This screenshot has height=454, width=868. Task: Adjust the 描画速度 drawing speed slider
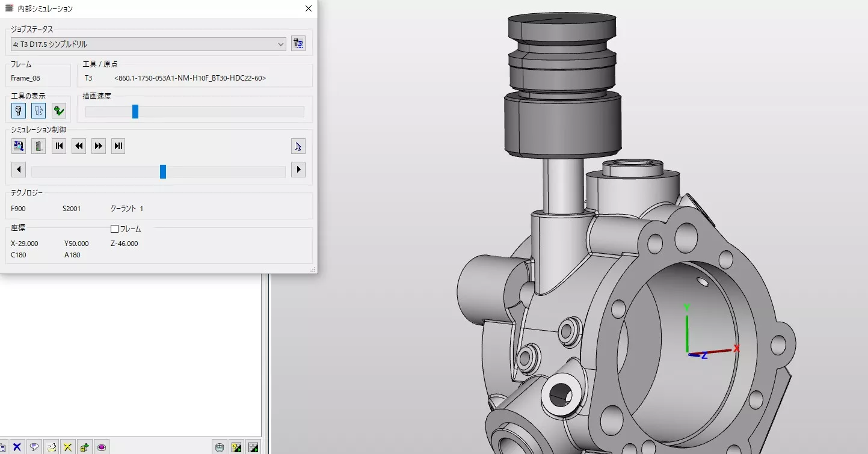[x=135, y=111]
